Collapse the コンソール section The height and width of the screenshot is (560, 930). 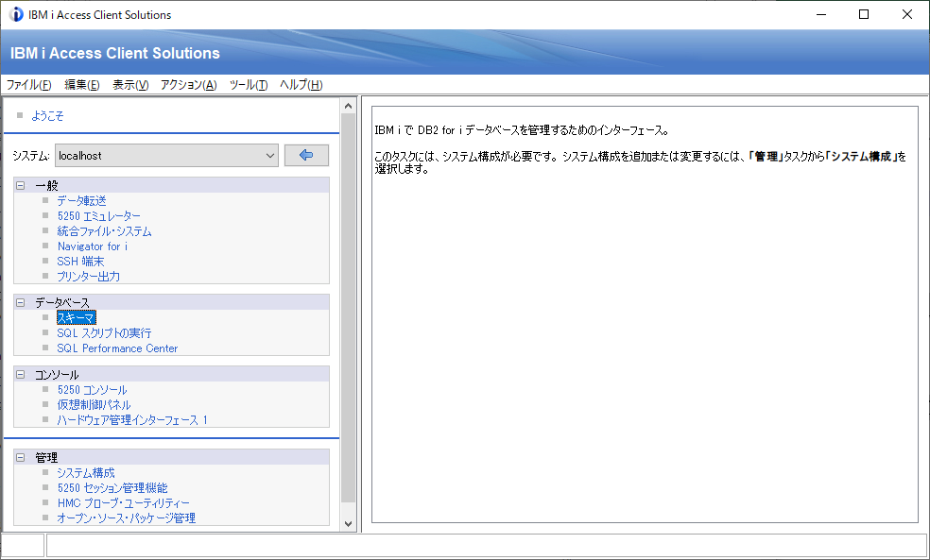coord(20,375)
